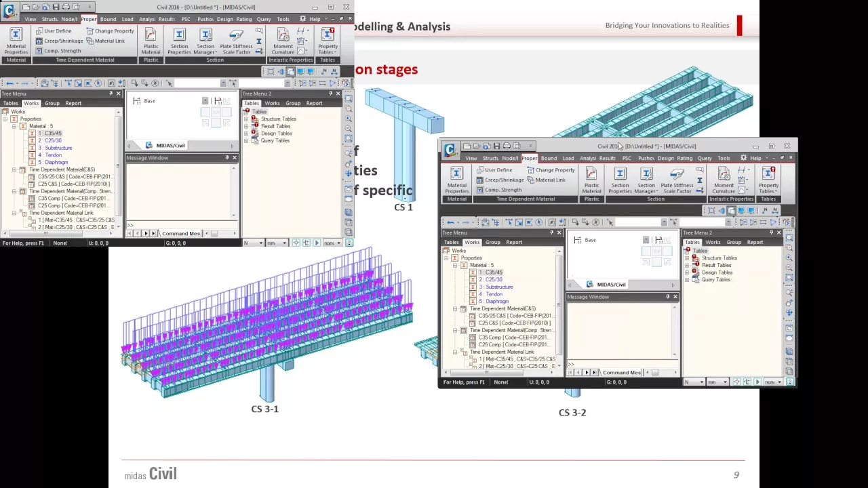Open Section Properties in the front window
This screenshot has height=488, width=868.
coord(620,180)
